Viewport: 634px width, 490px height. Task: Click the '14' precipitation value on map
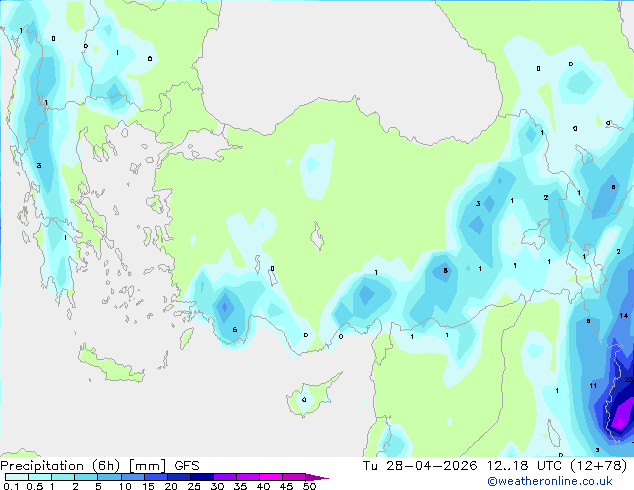pos(623,315)
